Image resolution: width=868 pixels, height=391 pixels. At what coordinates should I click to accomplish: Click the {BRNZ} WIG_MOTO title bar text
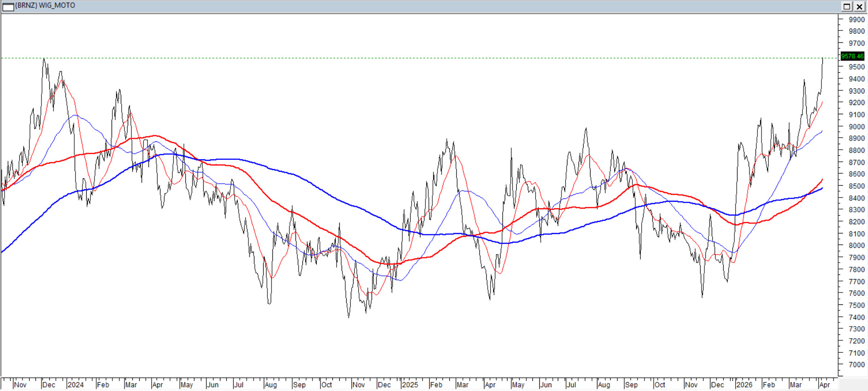pyautogui.click(x=45, y=6)
